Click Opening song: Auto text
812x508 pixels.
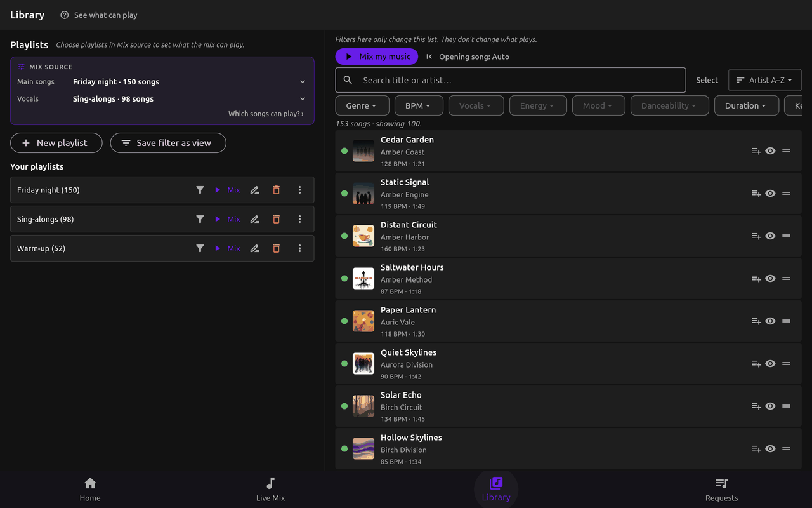474,57
